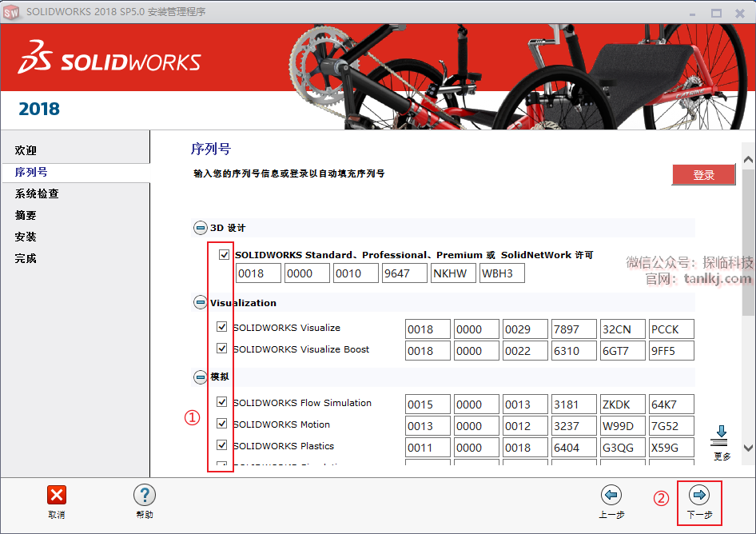This screenshot has height=534, width=756.
Task: Click Plastics serial field X59G
Action: (671, 448)
